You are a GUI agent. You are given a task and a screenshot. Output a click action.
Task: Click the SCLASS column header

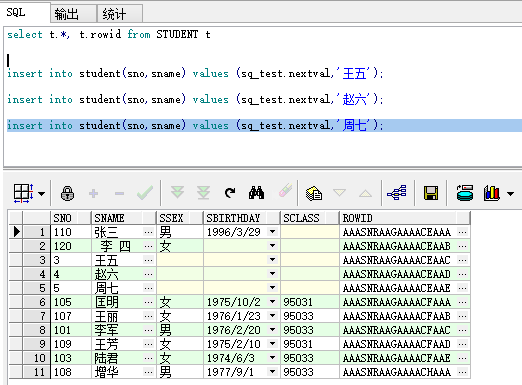click(310, 218)
